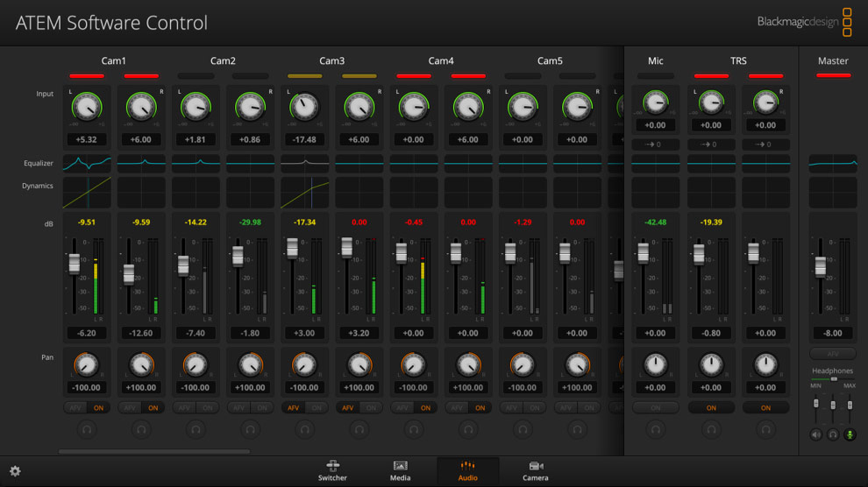The image size is (868, 487).
Task: Click the speaker icon in Master section
Action: (x=816, y=435)
